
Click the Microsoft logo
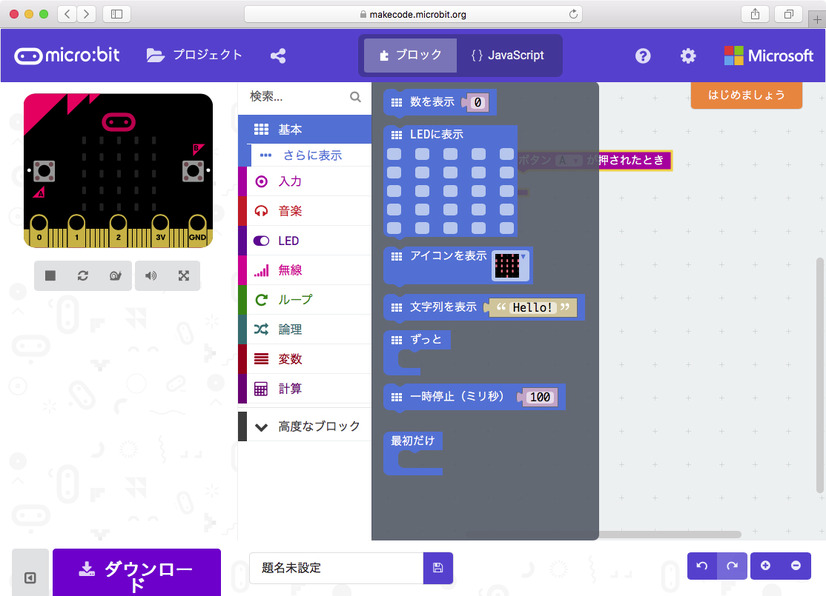click(x=769, y=55)
